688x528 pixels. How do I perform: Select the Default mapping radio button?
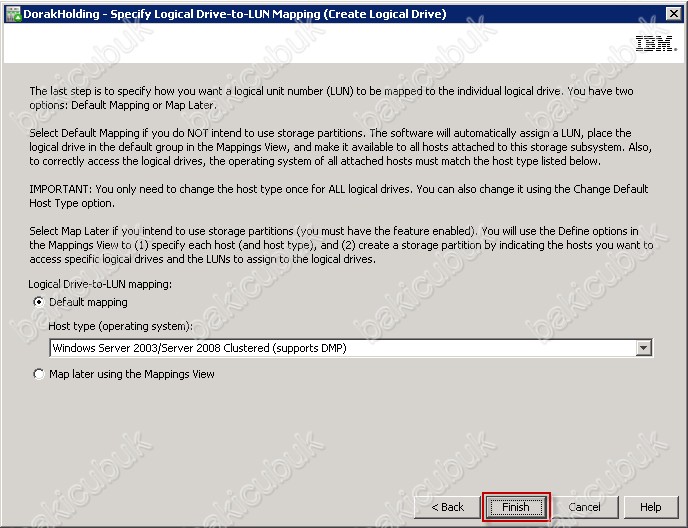[x=39, y=302]
